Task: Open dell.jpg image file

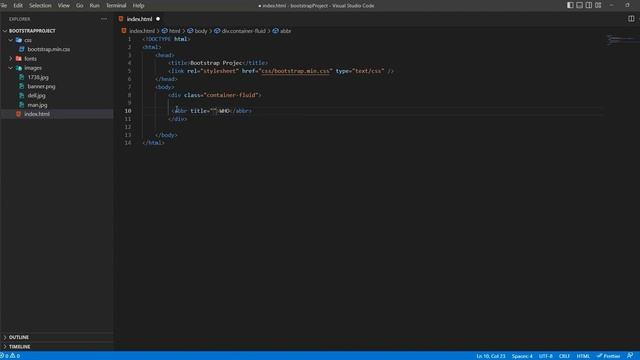Action: point(36,96)
